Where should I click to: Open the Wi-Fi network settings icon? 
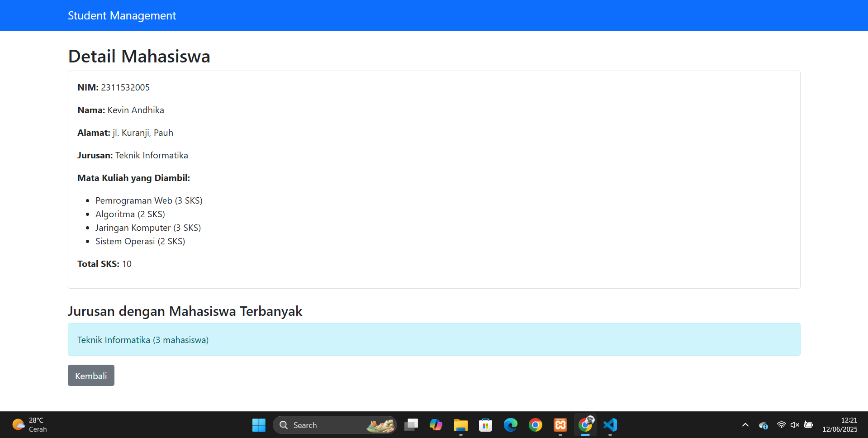coord(781,425)
